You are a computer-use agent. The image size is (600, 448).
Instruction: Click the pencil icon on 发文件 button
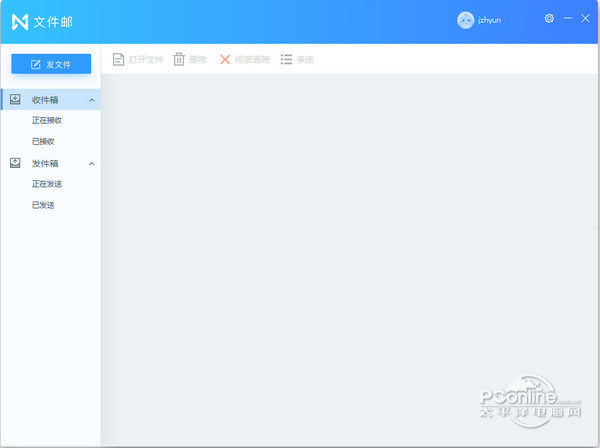36,64
